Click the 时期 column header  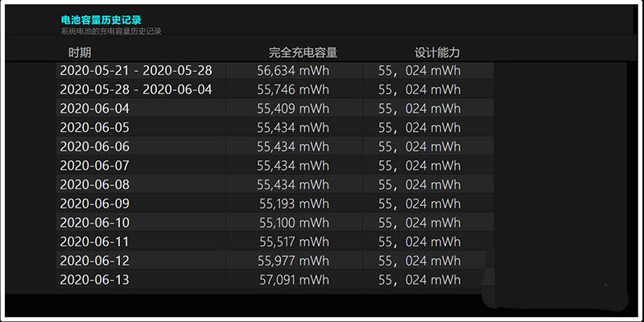[x=80, y=52]
